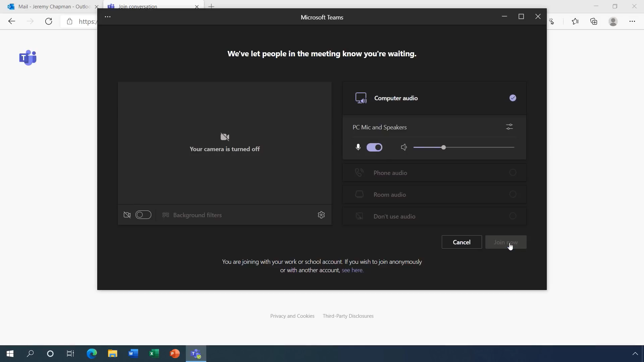The image size is (644, 362).
Task: Close the Mail - Jeremy Chapman tab
Action: click(96, 6)
